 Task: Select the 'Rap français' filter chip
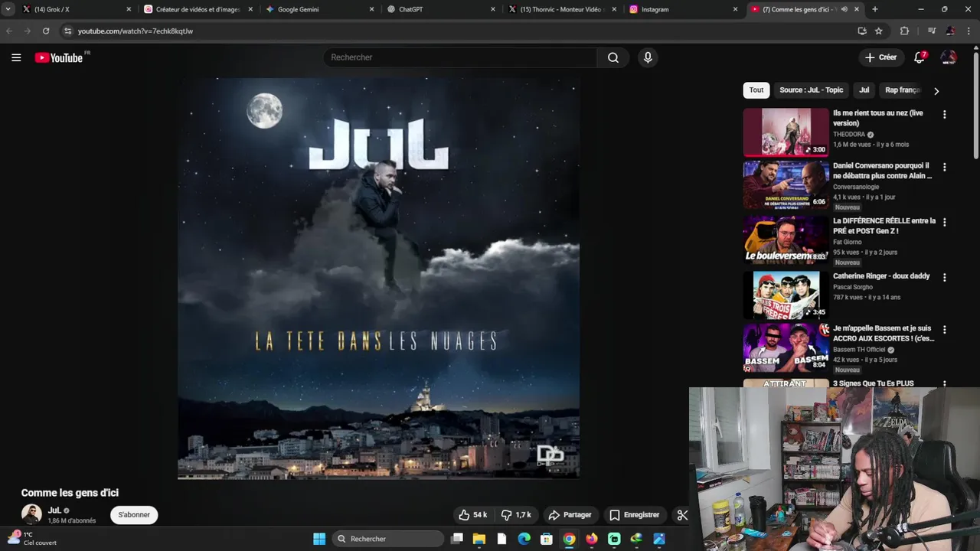pos(901,90)
